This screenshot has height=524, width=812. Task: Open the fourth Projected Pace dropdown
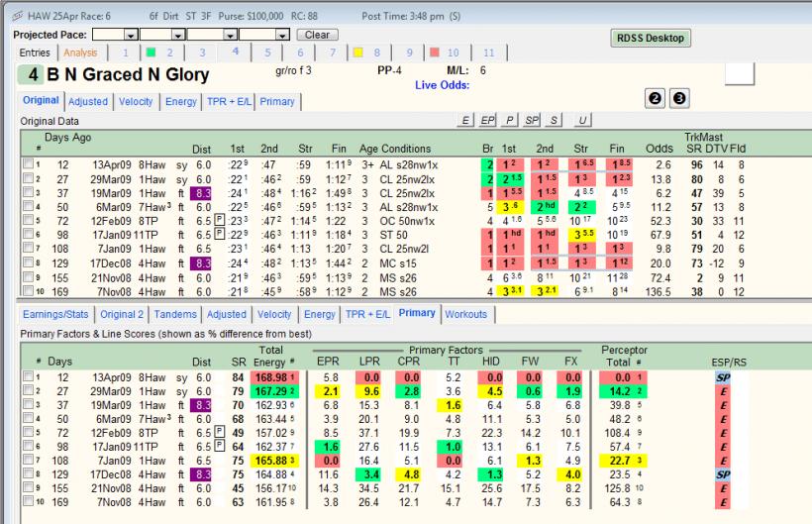[x=281, y=36]
